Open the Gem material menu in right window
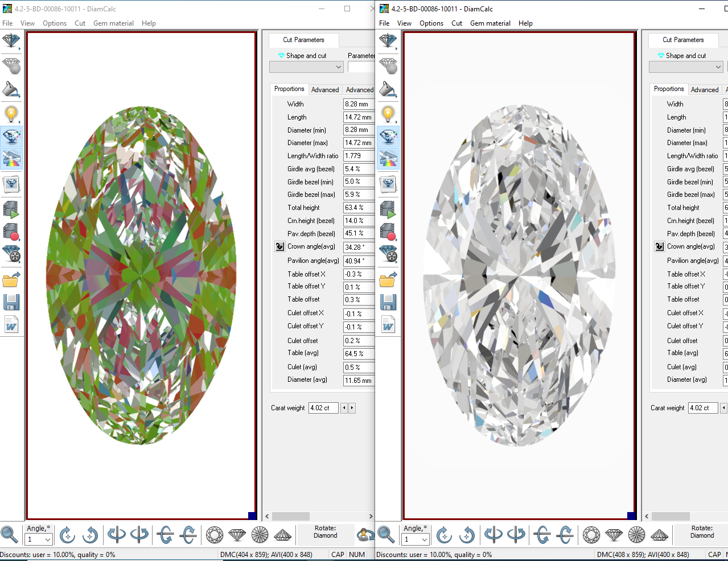Screen dimensions: 728x561 [x=490, y=23]
